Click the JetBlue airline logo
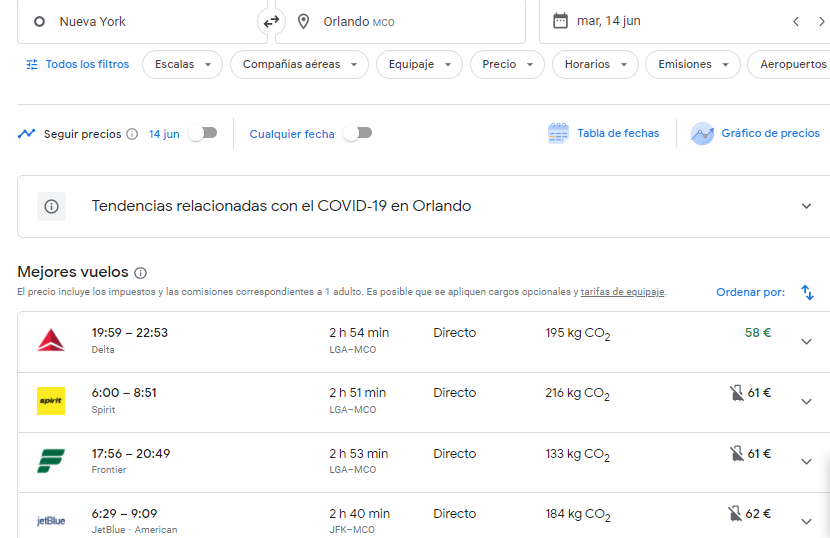This screenshot has width=830, height=538. (51, 521)
